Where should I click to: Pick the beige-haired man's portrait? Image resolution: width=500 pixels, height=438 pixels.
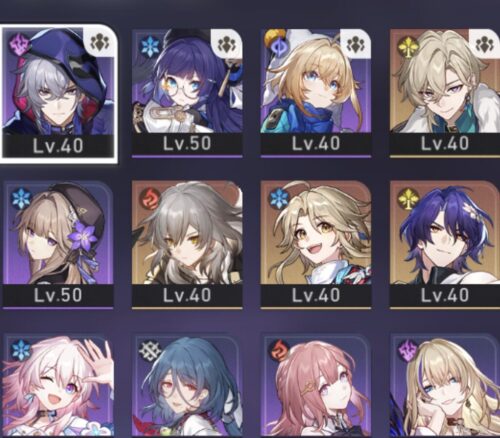click(445, 81)
